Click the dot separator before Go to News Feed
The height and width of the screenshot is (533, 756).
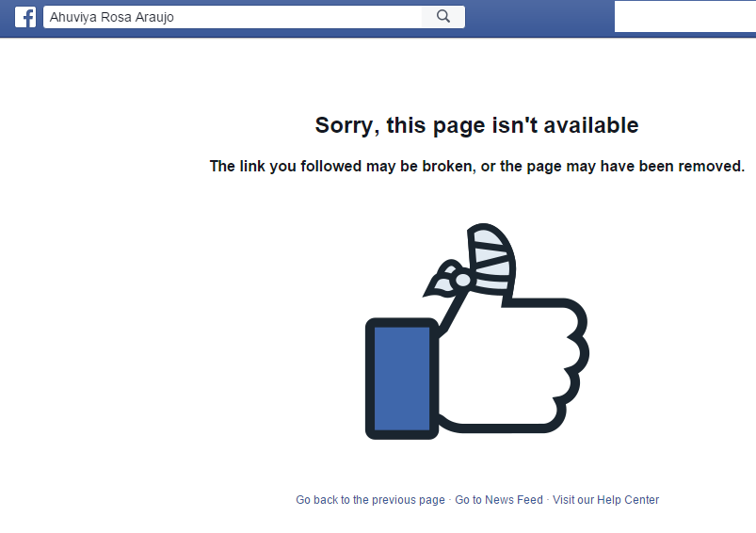coord(450,499)
